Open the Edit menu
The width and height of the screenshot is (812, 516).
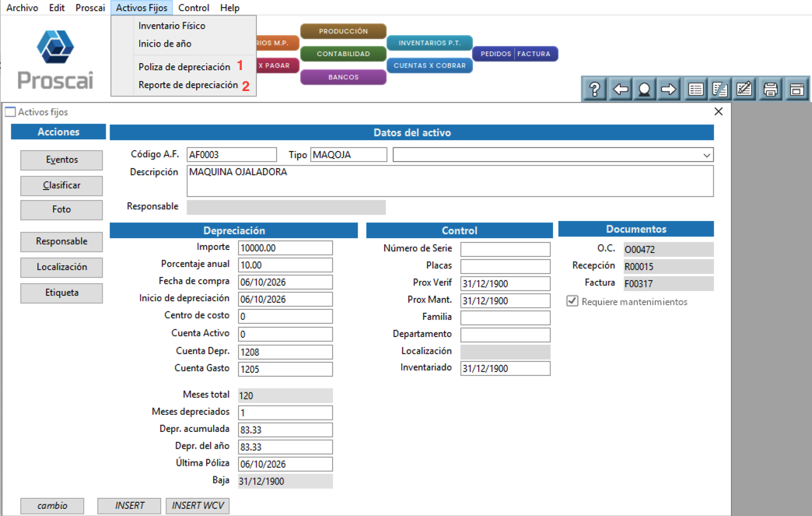(57, 8)
